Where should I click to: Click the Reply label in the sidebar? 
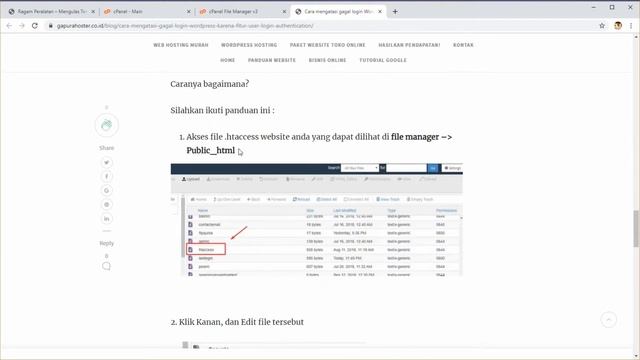pos(107,243)
